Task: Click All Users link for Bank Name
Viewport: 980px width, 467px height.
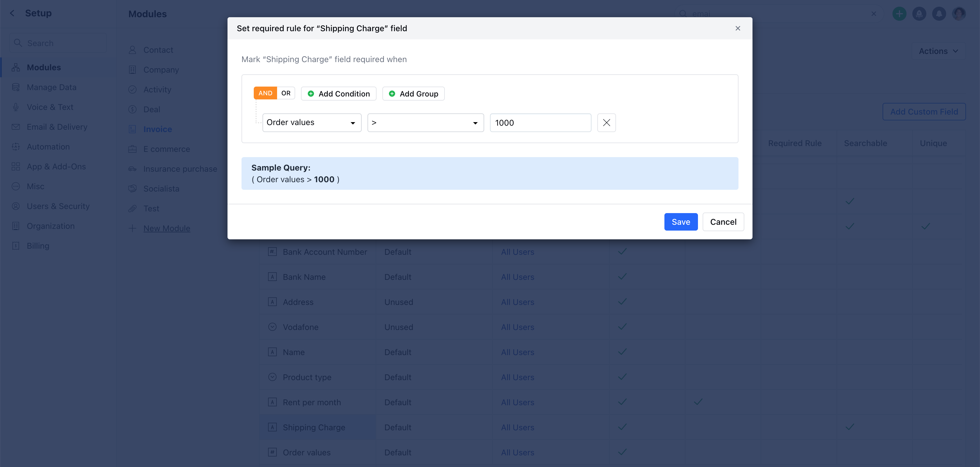Action: tap(517, 277)
